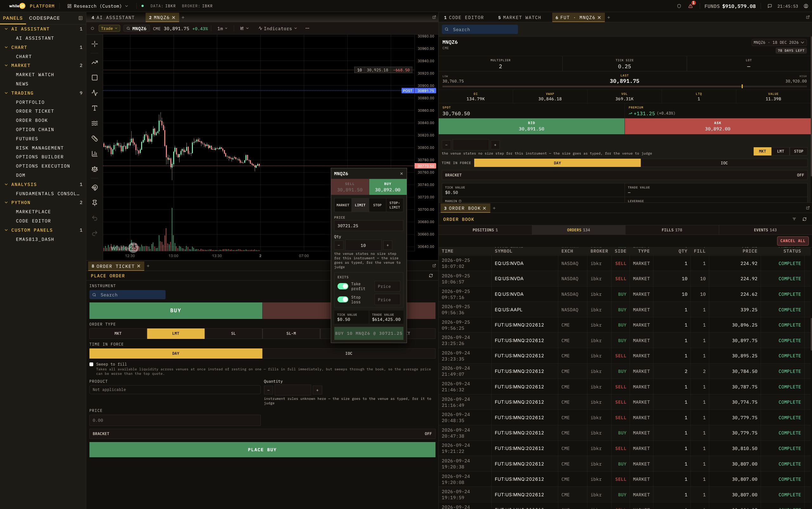The image size is (812, 509).
Task: Select the wave lines tool in chart toolbar
Action: coord(95,123)
